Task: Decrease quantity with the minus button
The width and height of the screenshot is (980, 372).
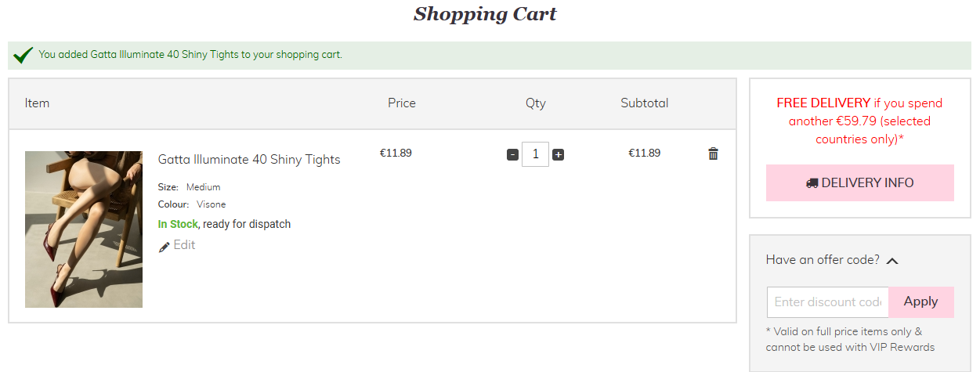Action: click(512, 154)
